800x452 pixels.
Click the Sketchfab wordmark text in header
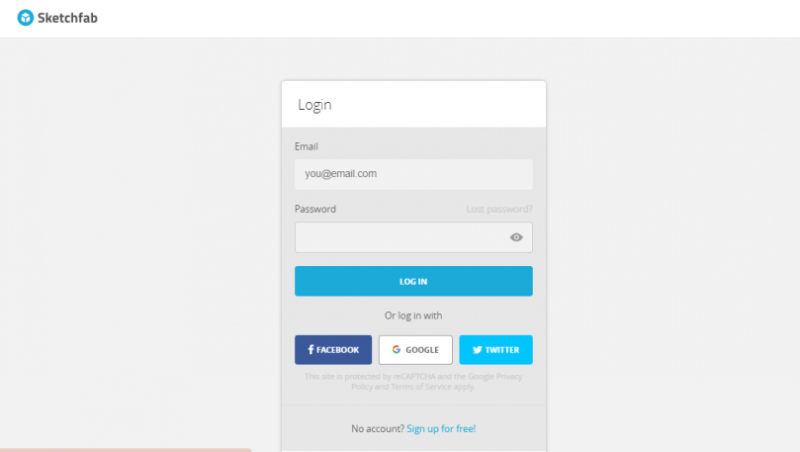pyautogui.click(x=67, y=18)
